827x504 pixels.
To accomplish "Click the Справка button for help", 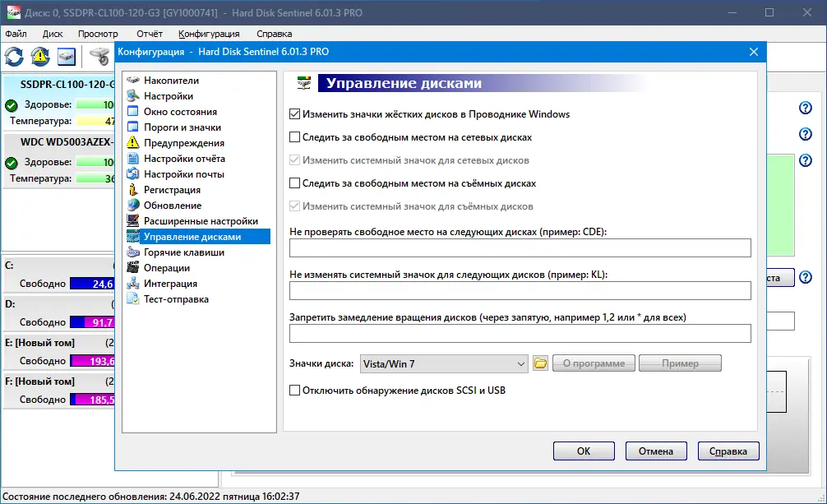I will click(730, 451).
